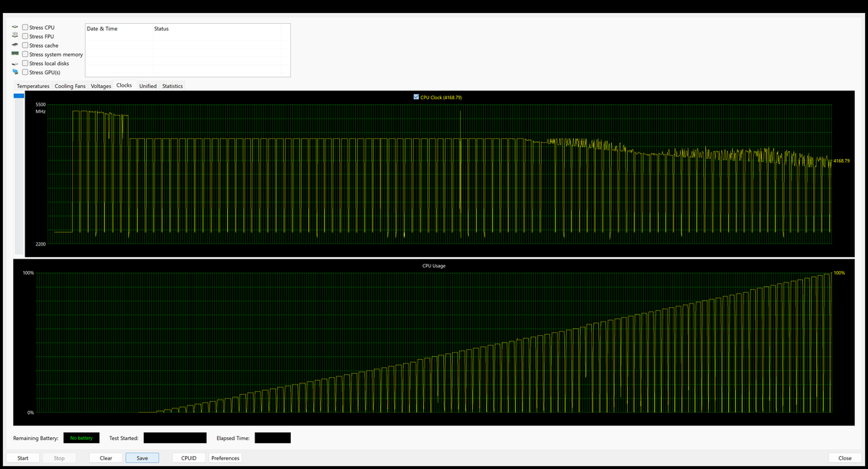
Task: View the Statistics tab
Action: (x=172, y=85)
